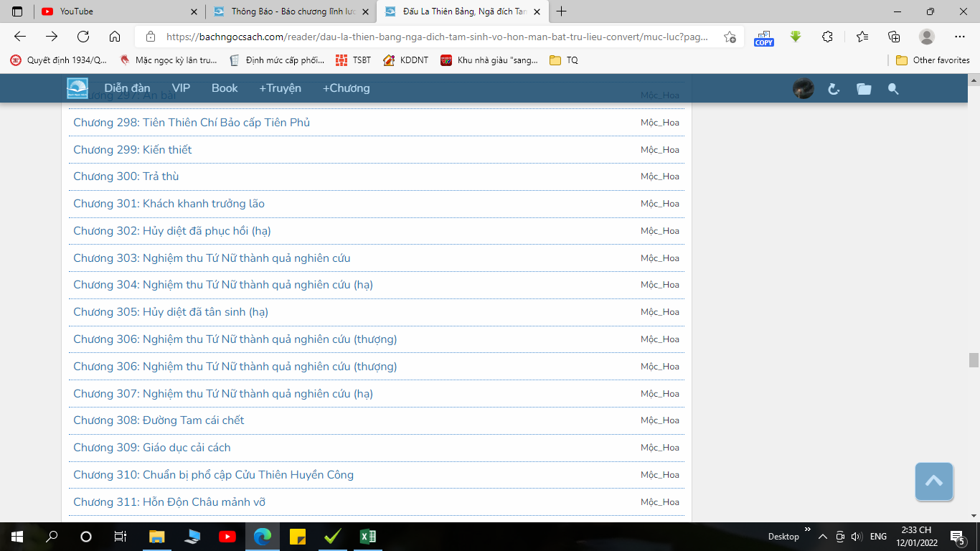This screenshot has height=551, width=980.
Task: Click the green download extension icon
Action: pos(796,37)
